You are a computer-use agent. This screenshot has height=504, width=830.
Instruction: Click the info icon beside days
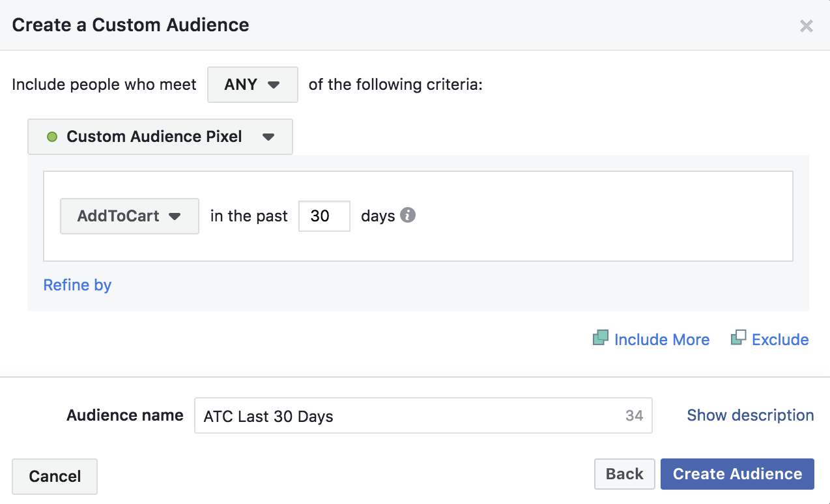pos(408,215)
